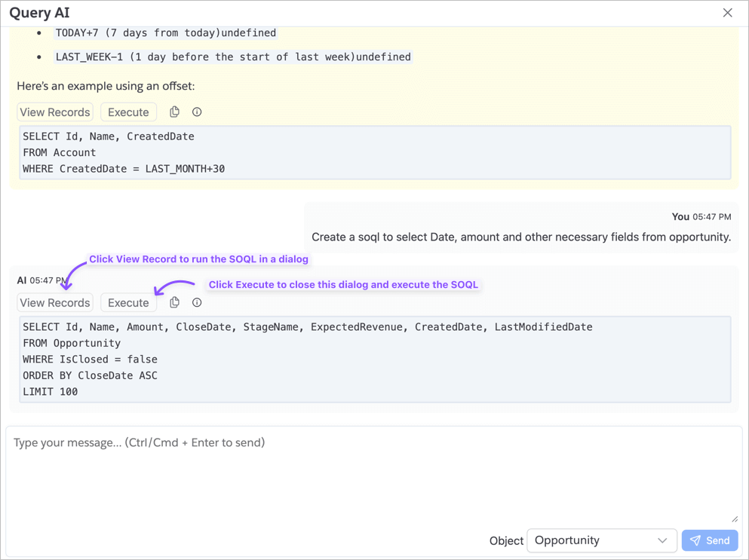Copy the Opportunity SOQL query to clipboard
Viewport: 749px width, 560px height.
[174, 303]
